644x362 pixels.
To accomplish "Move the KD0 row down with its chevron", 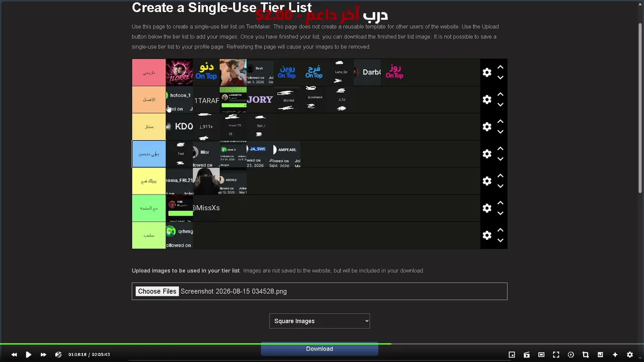I will coord(500,132).
